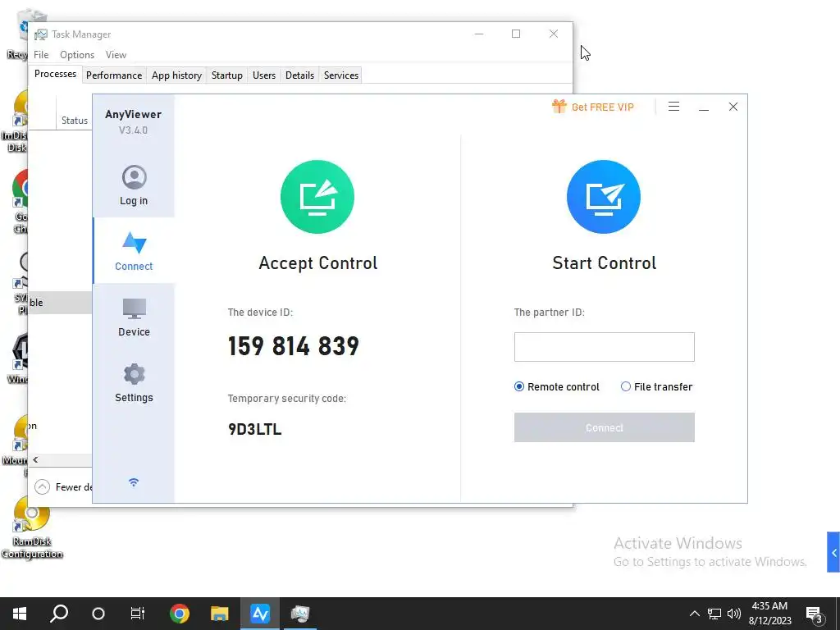Switch to the Details tab
The image size is (840, 630).
point(299,75)
